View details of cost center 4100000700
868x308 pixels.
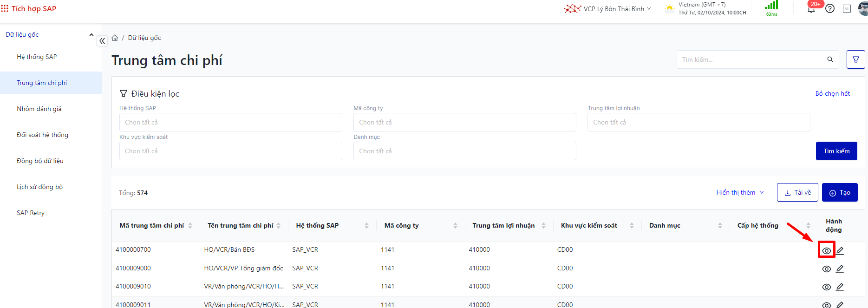826,251
